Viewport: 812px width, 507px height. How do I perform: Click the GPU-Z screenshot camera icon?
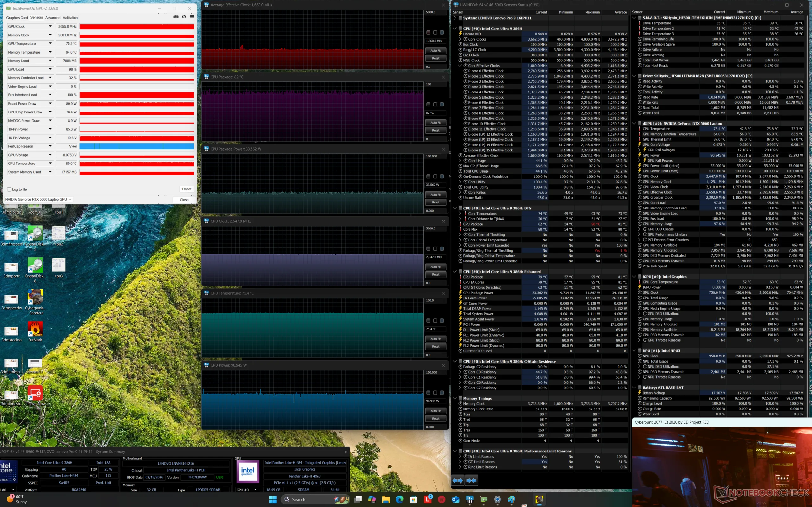pos(175,17)
